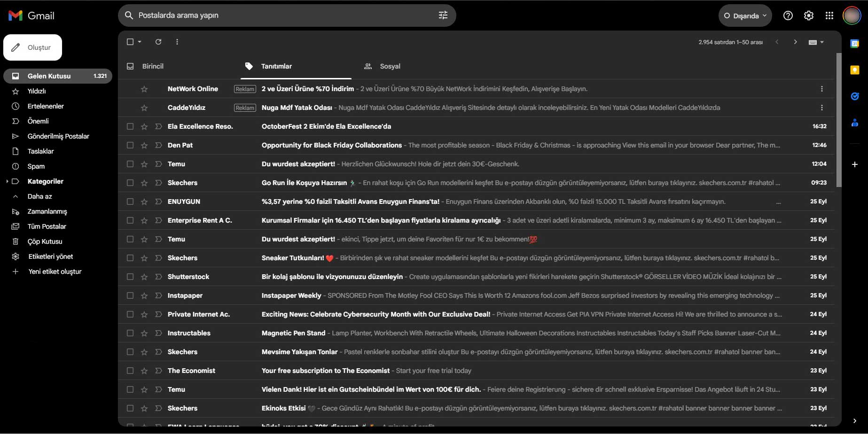
Task: Open the Yıldızlı folder
Action: click(37, 91)
